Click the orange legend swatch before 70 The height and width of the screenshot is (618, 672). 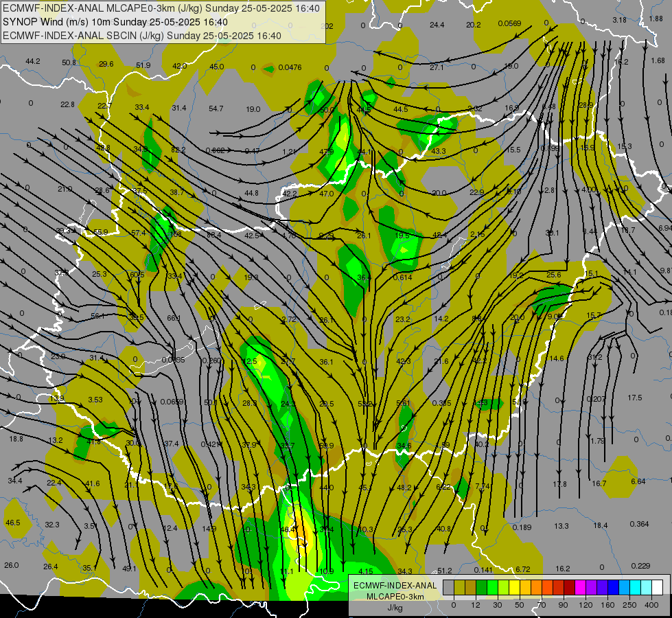point(537,587)
